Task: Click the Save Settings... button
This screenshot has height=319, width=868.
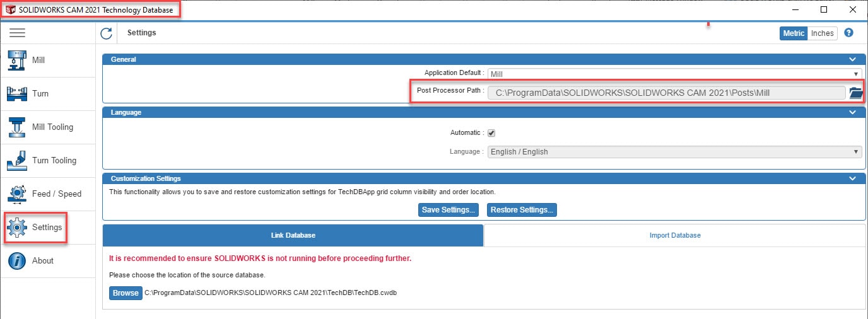Action: pos(449,210)
